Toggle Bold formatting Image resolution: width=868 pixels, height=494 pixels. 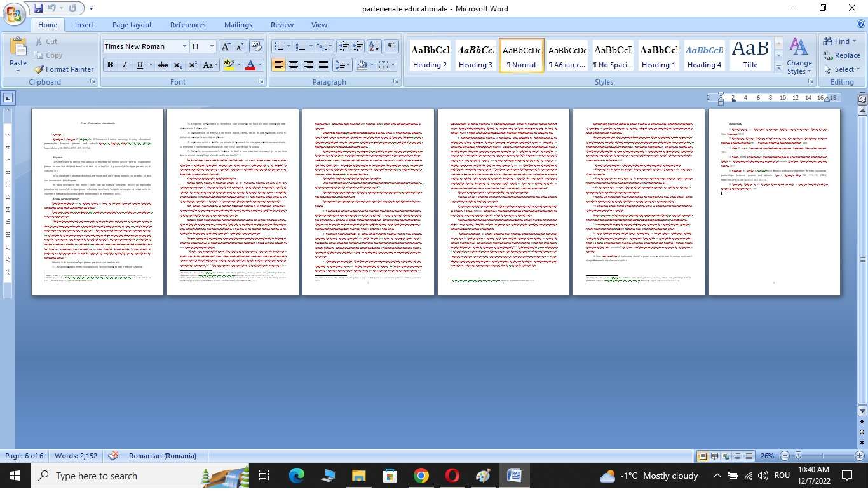[110, 65]
